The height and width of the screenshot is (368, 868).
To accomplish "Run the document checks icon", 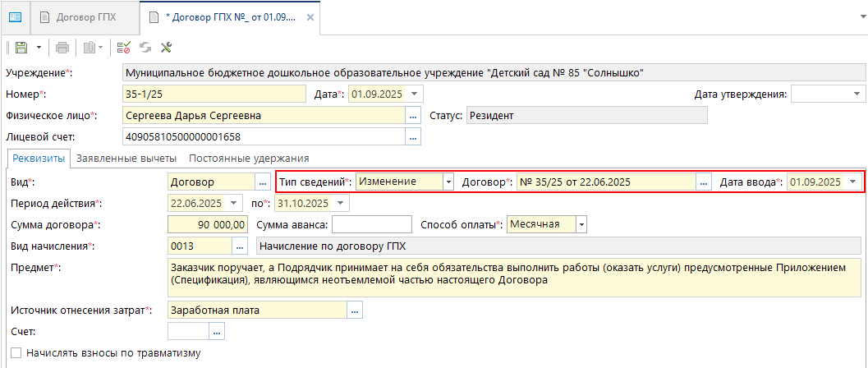I will pyautogui.click(x=123, y=48).
